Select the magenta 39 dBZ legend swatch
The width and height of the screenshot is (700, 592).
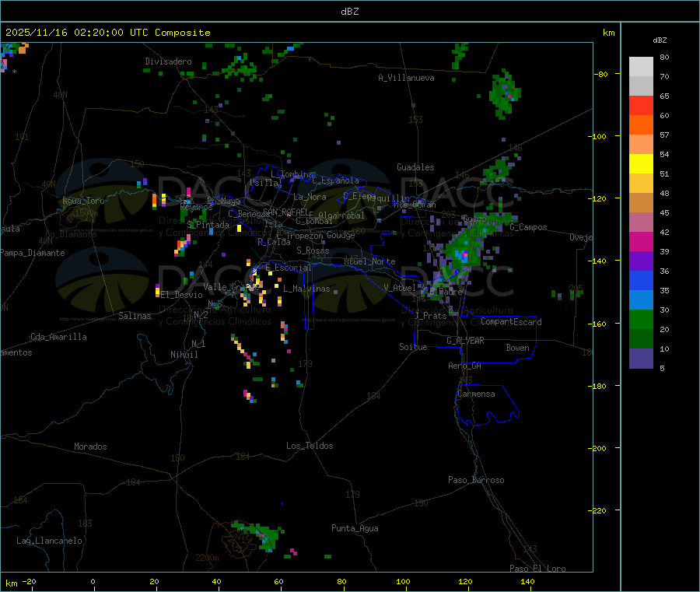click(x=641, y=241)
